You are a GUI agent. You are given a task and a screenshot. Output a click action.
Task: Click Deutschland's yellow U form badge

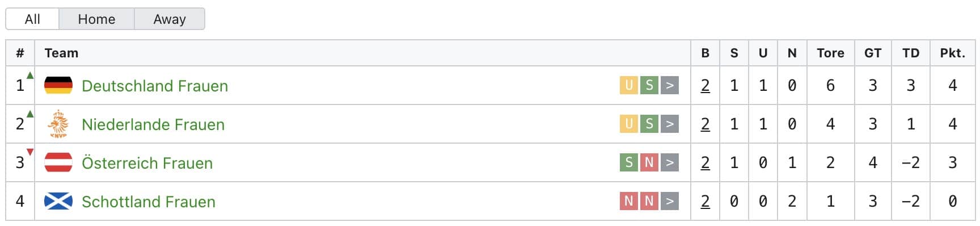pyautogui.click(x=628, y=85)
